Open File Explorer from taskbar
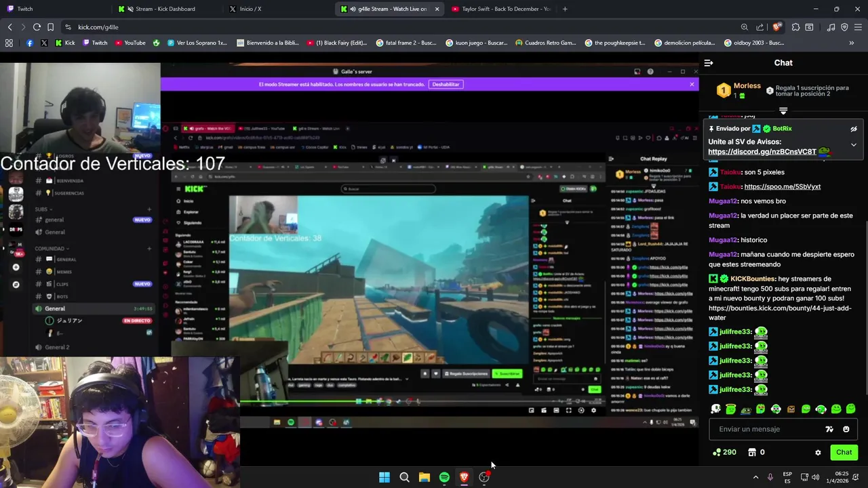This screenshot has width=868, height=488. (425, 477)
